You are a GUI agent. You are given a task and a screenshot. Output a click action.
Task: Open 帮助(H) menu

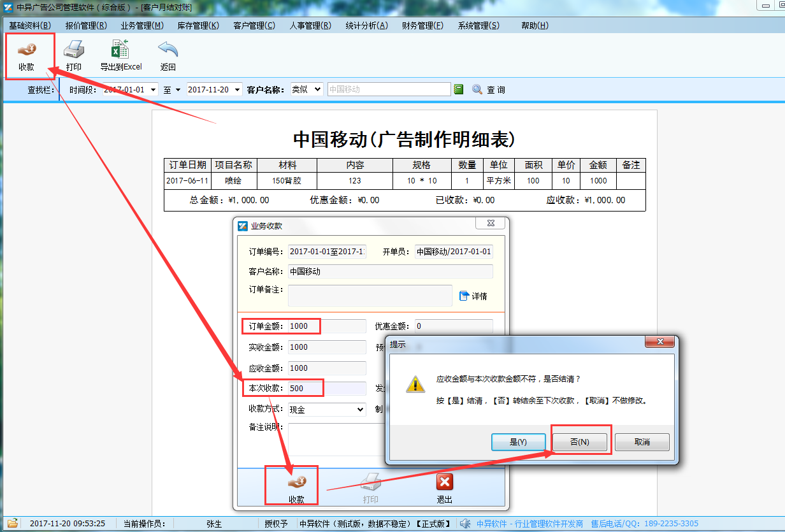[x=535, y=25]
